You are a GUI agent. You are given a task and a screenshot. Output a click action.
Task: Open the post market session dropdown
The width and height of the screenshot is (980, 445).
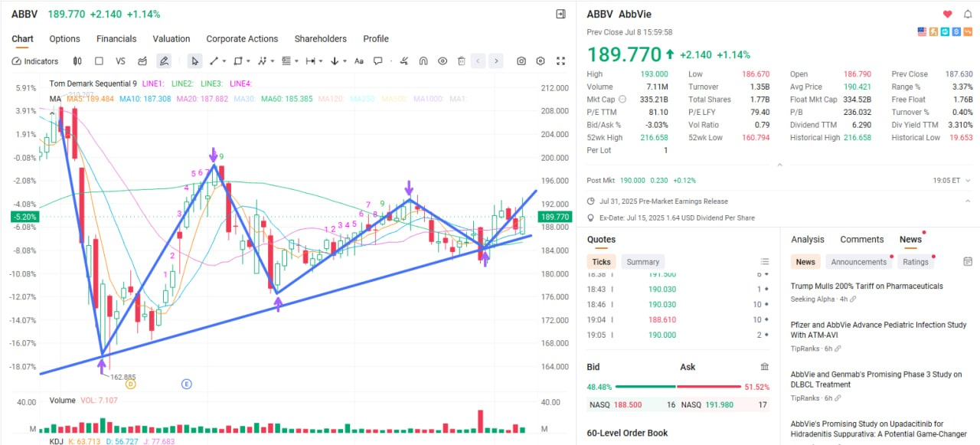[966, 181]
